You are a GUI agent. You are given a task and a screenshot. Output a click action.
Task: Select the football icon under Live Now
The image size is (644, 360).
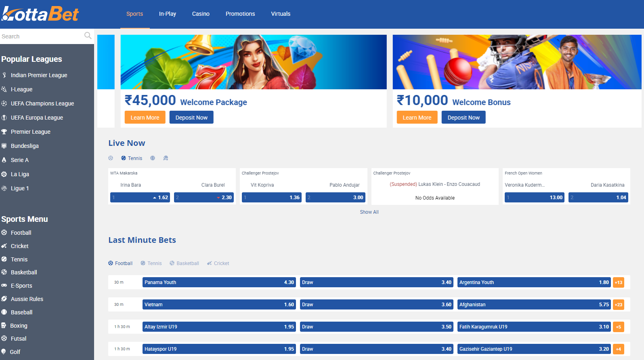click(x=111, y=158)
